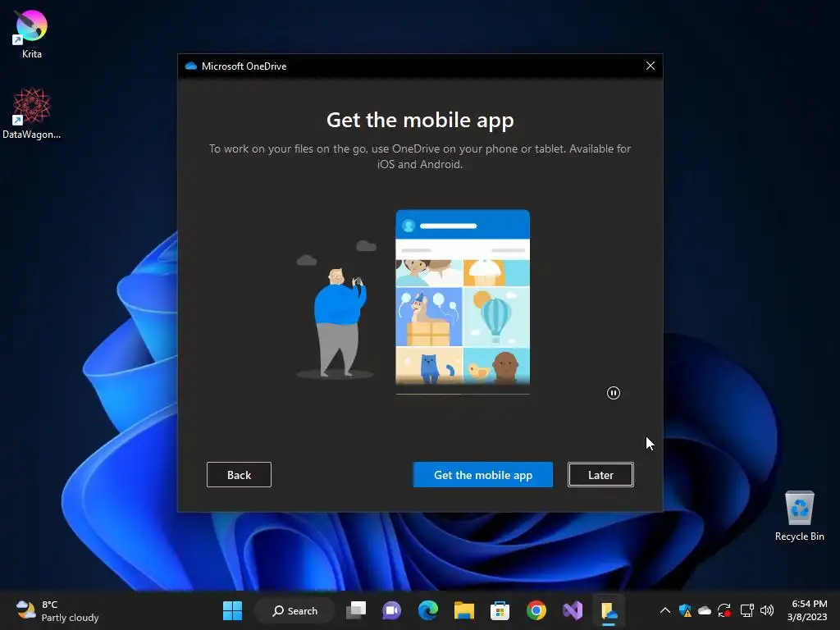Click the OneDrive cloud title bar icon

point(190,66)
